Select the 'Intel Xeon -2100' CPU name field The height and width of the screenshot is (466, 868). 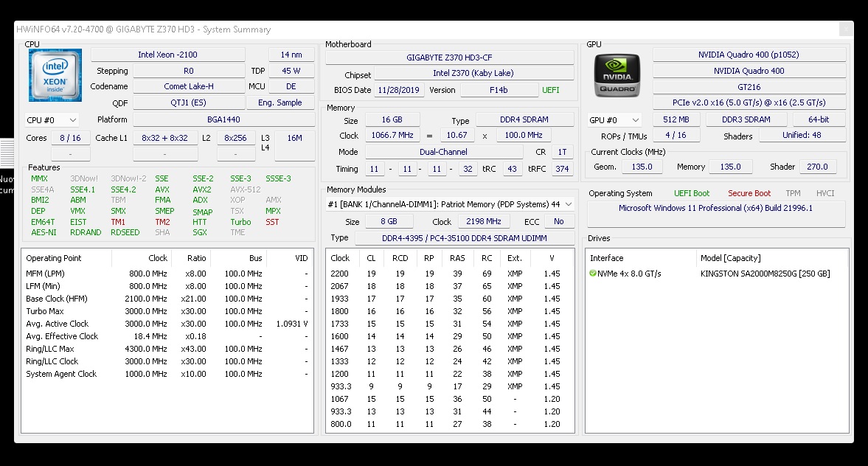167,55
